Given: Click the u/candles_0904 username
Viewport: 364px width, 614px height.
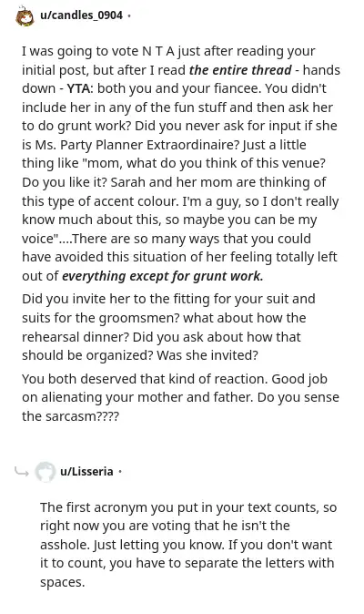Looking at the screenshot, I should 81,15.
